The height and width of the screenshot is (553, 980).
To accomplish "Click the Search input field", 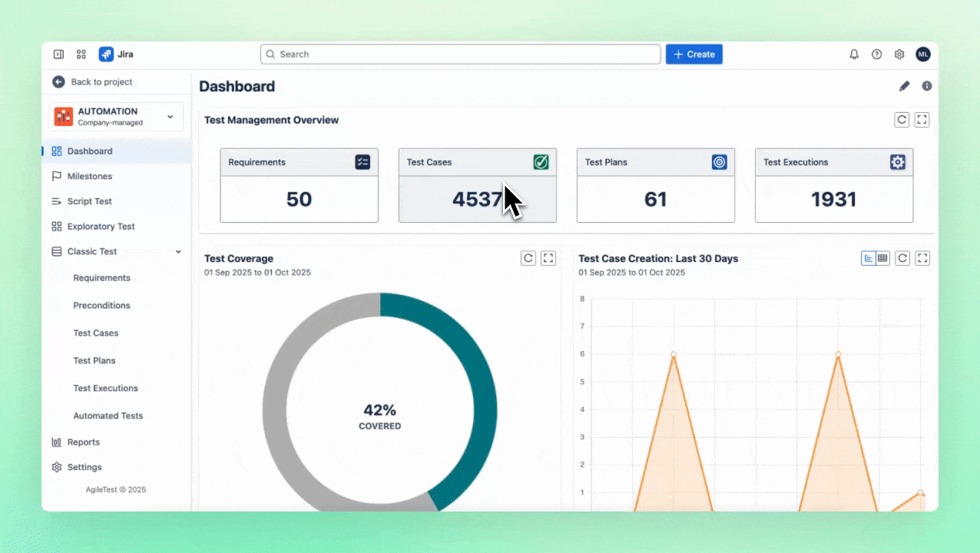I will (x=461, y=55).
